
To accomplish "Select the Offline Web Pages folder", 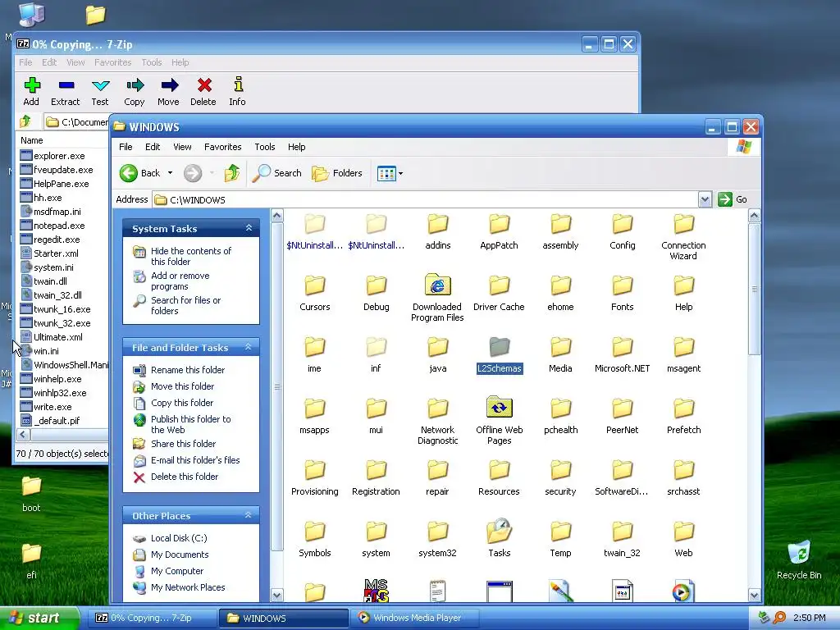I will pyautogui.click(x=500, y=421).
